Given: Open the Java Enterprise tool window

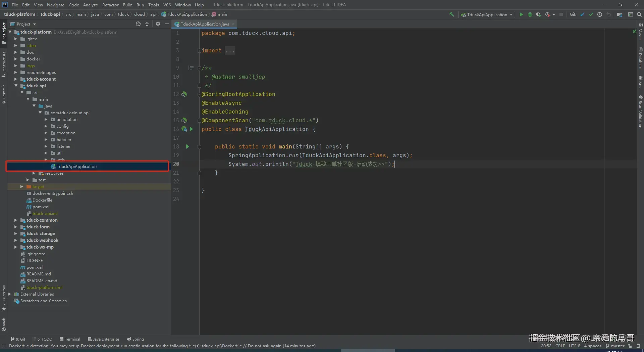Looking at the screenshot, I should pos(103,339).
